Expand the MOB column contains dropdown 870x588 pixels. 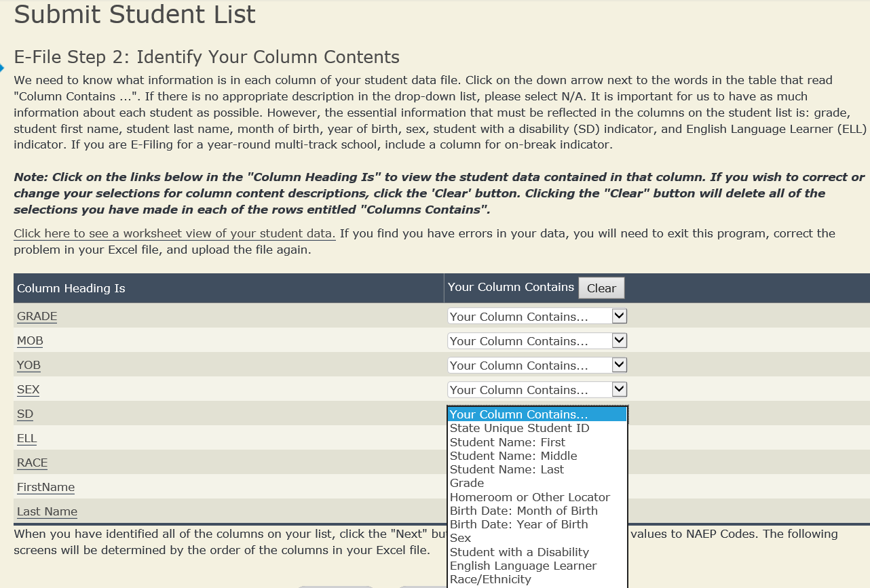pos(537,341)
